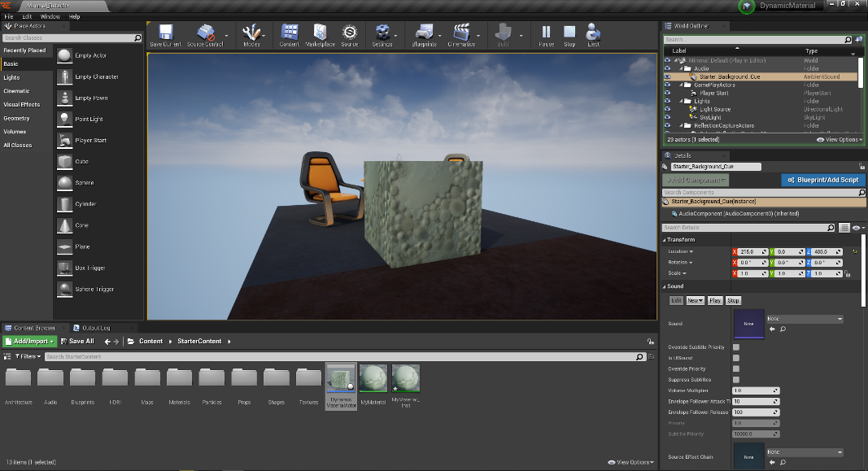Open the Add/Import dropdown
Image resolution: width=868 pixels, height=471 pixels.
30,342
